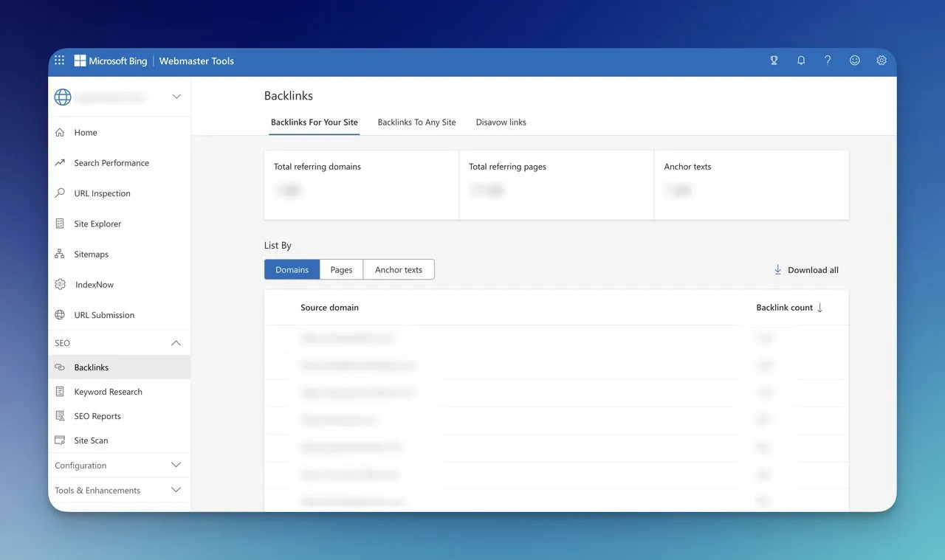
Task: Select Backlinks For Your Site tab
Action: coord(315,122)
